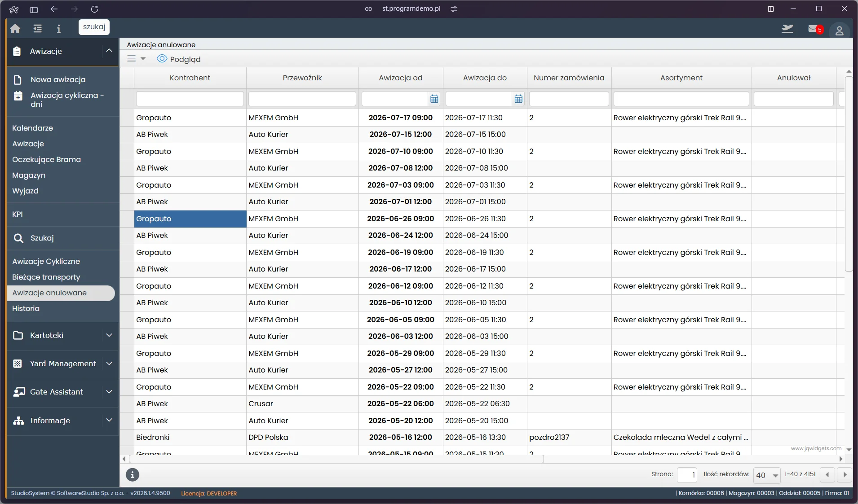This screenshot has height=504, width=858.
Task: Click the Awizacja cykliczna calendar-plus icon
Action: 18,96
